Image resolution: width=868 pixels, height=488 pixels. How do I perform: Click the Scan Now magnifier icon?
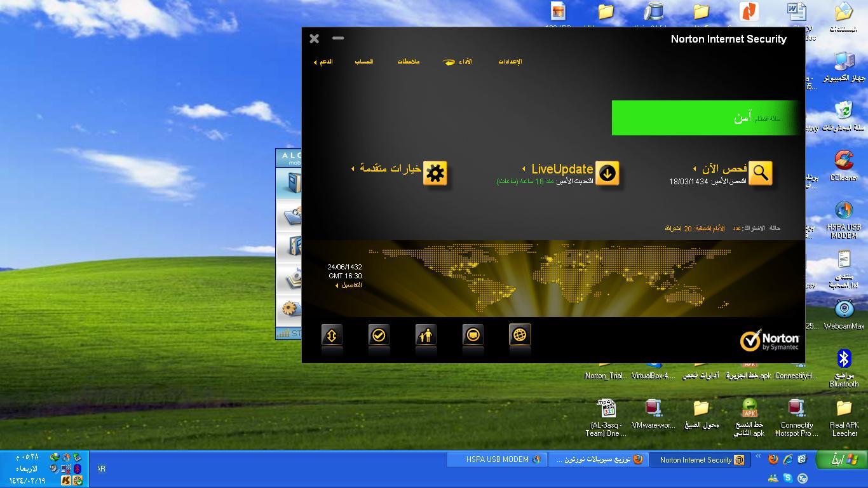[761, 173]
